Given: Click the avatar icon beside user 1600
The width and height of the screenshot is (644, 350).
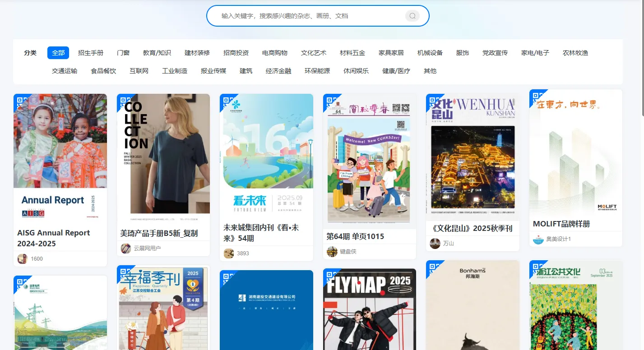Looking at the screenshot, I should click(22, 259).
